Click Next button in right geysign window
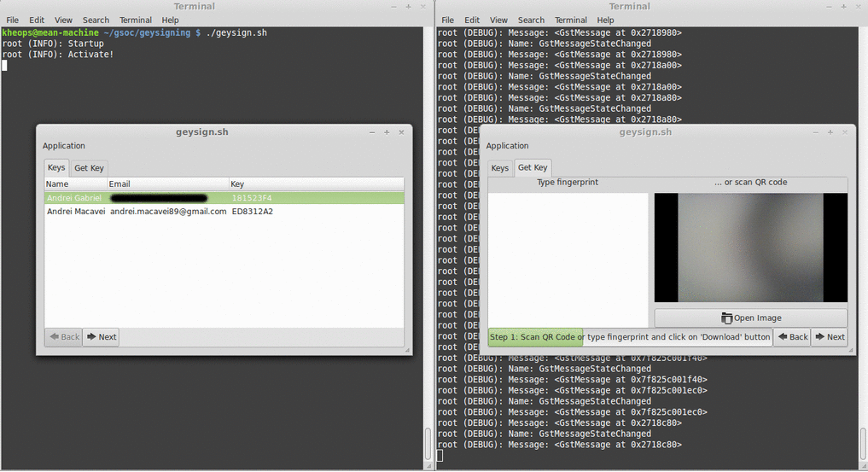The height and width of the screenshot is (472, 868). pos(830,337)
